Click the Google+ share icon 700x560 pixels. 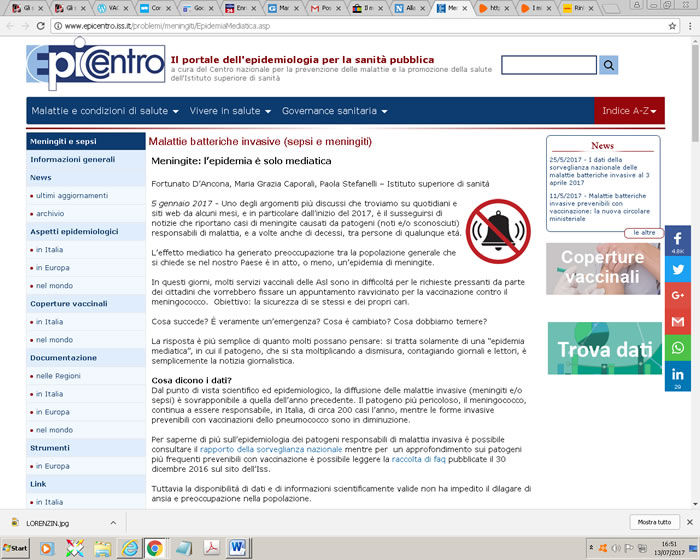pos(678,295)
